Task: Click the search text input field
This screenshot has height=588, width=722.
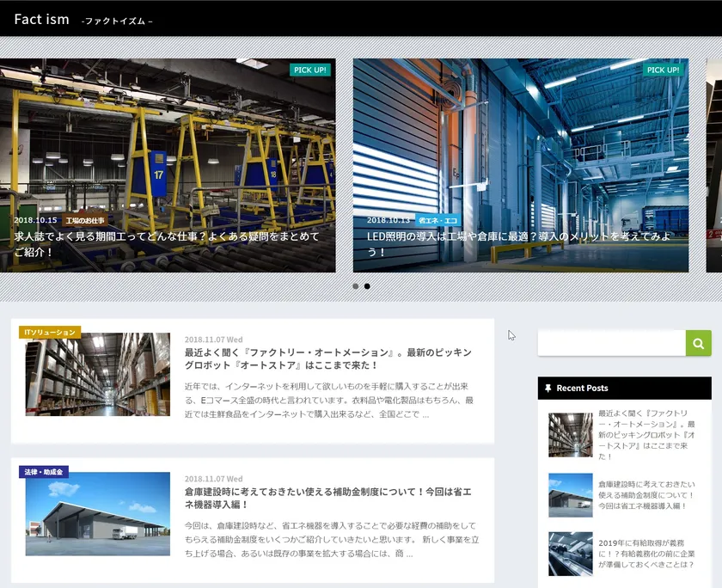Action: (611, 343)
